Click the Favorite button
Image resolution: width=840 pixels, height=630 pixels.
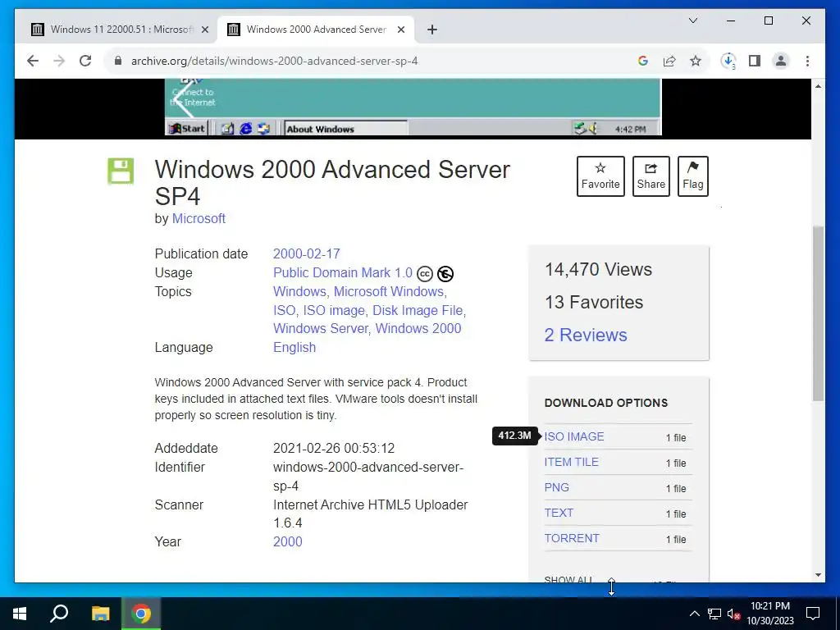coord(600,176)
